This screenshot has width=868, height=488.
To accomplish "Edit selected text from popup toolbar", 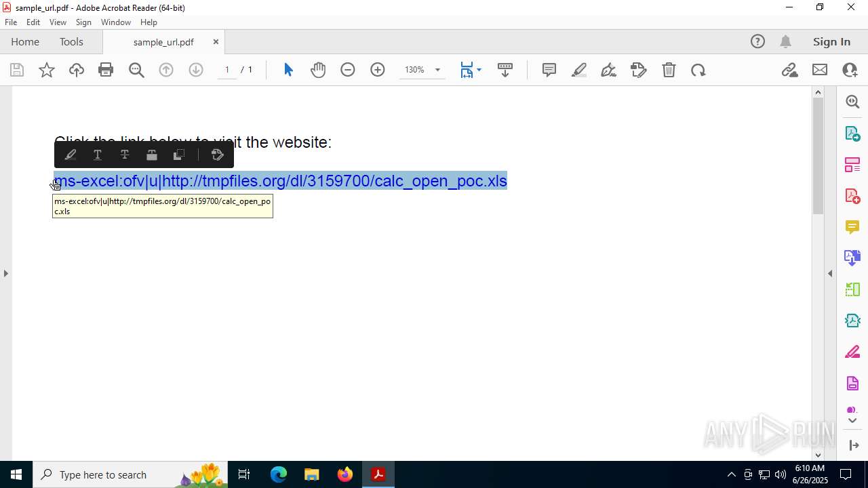I will tap(218, 155).
